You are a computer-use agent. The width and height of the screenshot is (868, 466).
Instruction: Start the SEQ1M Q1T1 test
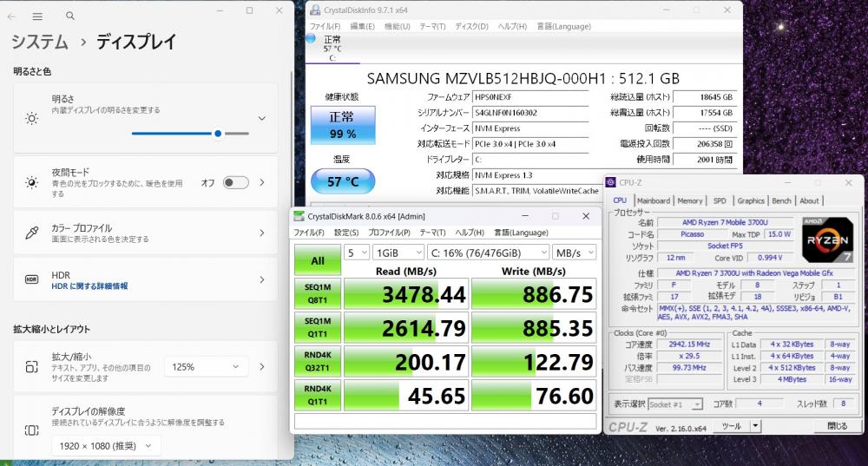tap(318, 327)
